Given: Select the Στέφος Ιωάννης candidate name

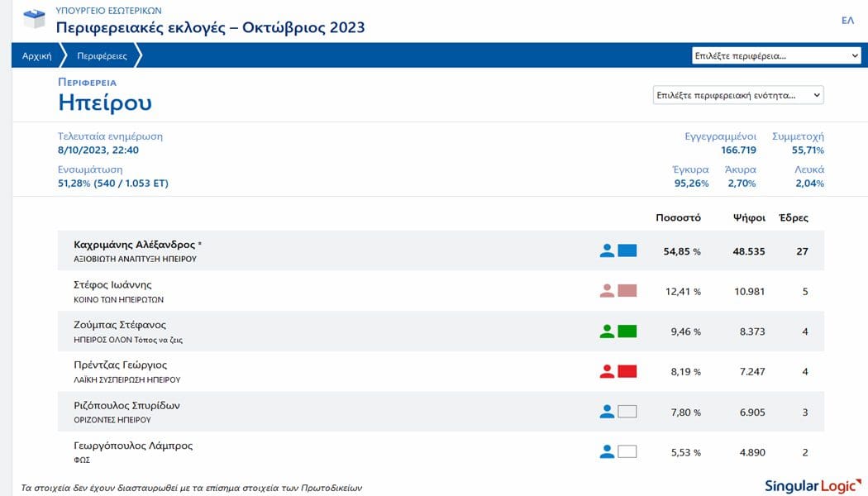Looking at the screenshot, I should click(113, 285).
